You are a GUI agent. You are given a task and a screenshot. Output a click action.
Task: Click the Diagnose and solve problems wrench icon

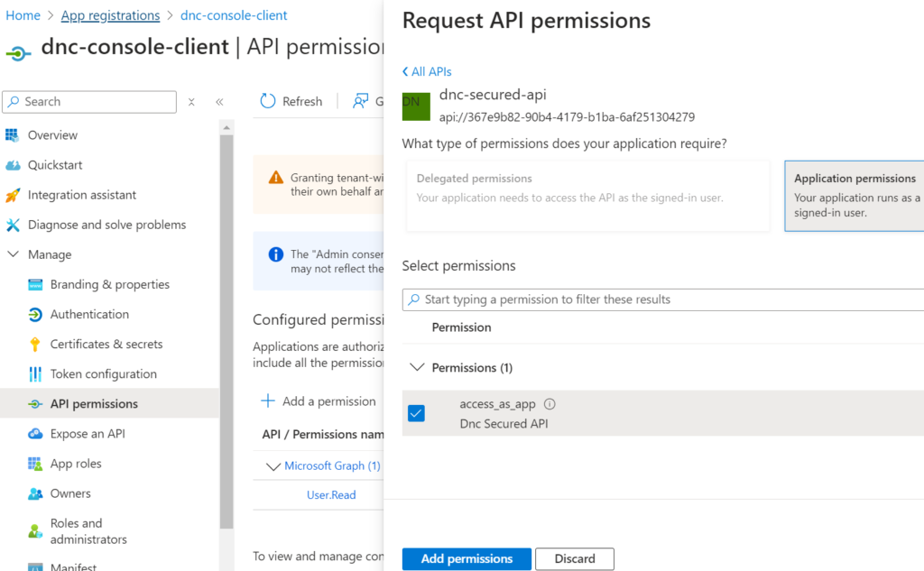point(13,226)
